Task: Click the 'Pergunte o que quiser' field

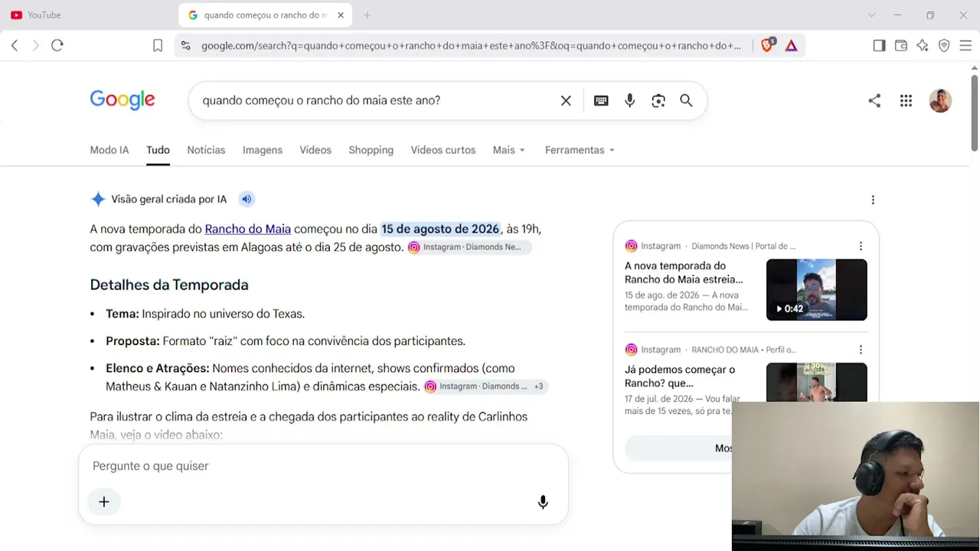Action: tap(323, 466)
